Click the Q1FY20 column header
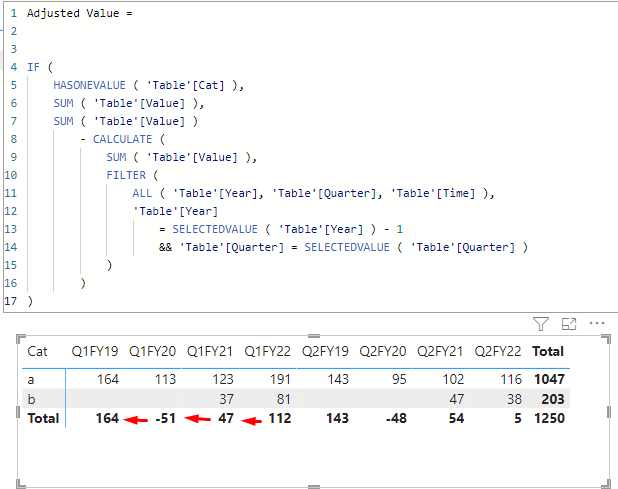Image resolution: width=618 pixels, height=489 pixels. click(x=152, y=351)
